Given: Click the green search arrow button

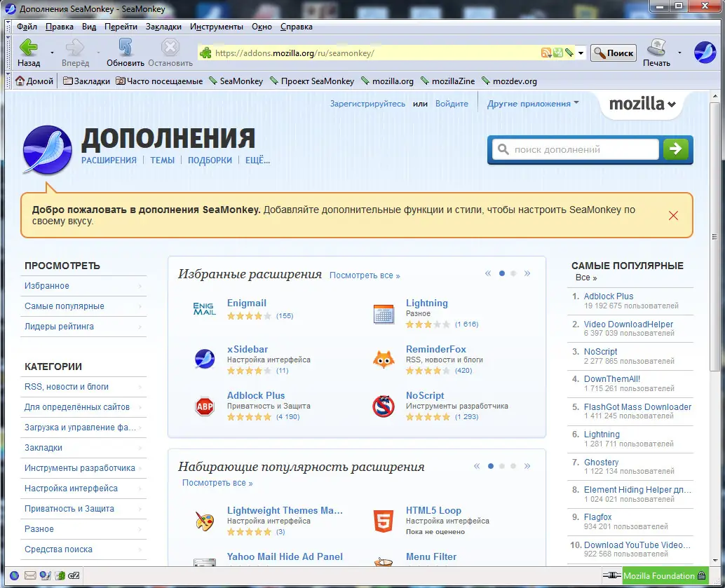Looking at the screenshot, I should pos(675,149).
